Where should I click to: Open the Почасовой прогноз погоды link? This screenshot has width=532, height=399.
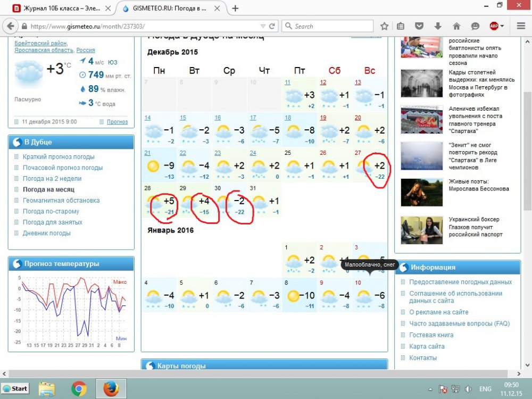click(63, 168)
